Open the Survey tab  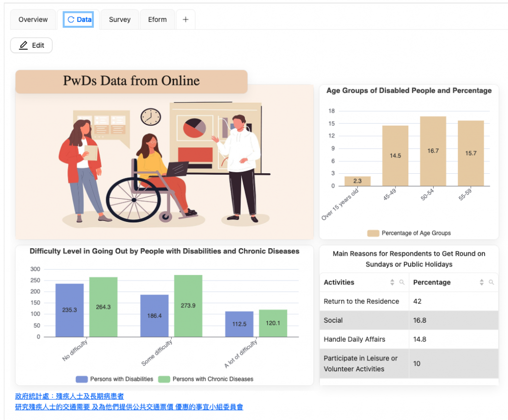coord(120,19)
